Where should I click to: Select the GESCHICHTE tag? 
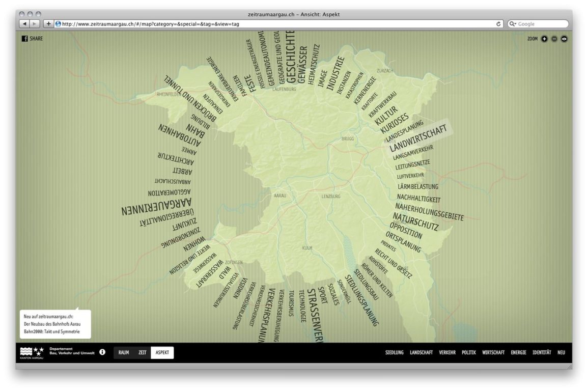pos(291,57)
